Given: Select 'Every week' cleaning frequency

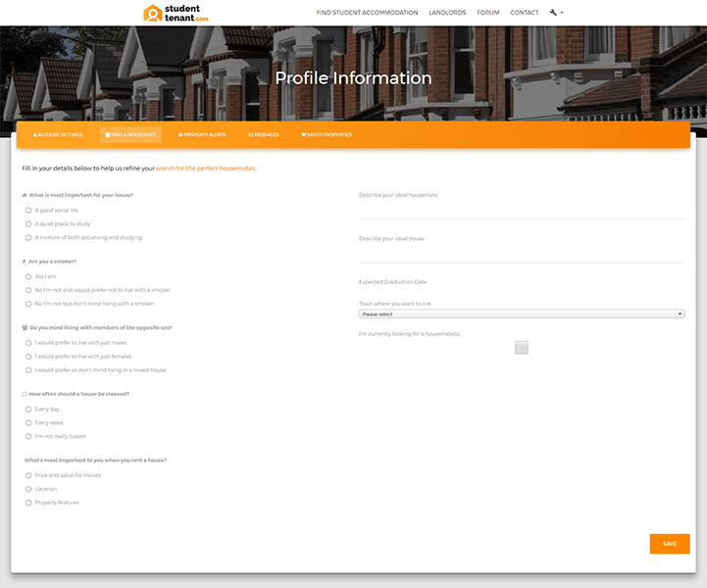Looking at the screenshot, I should (28, 422).
